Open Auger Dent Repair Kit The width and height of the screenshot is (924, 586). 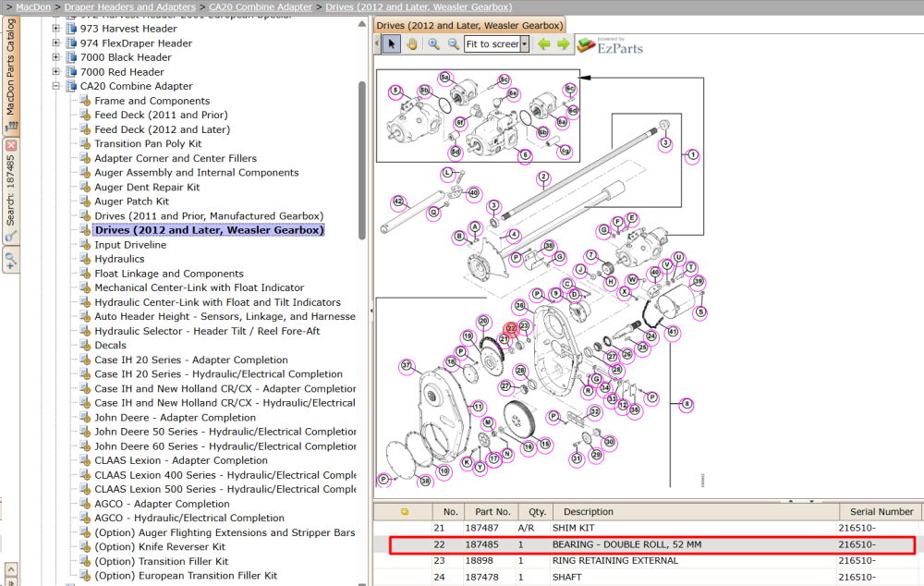coord(147,187)
